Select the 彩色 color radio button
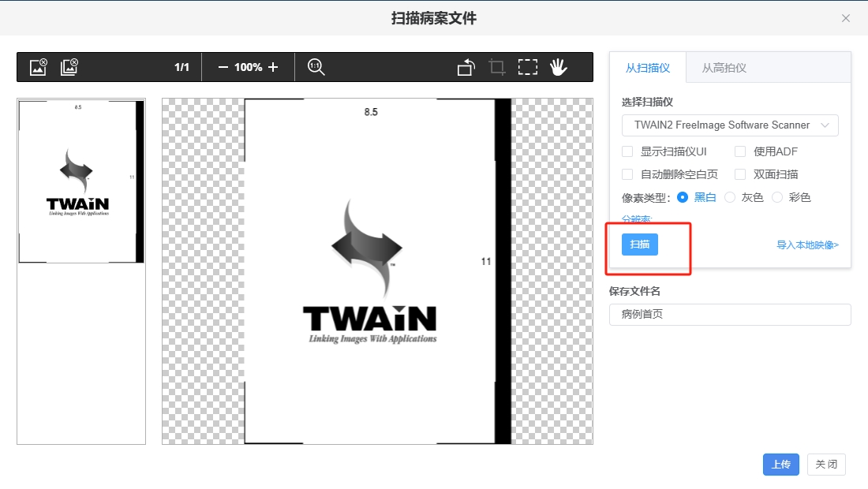 [x=777, y=197]
